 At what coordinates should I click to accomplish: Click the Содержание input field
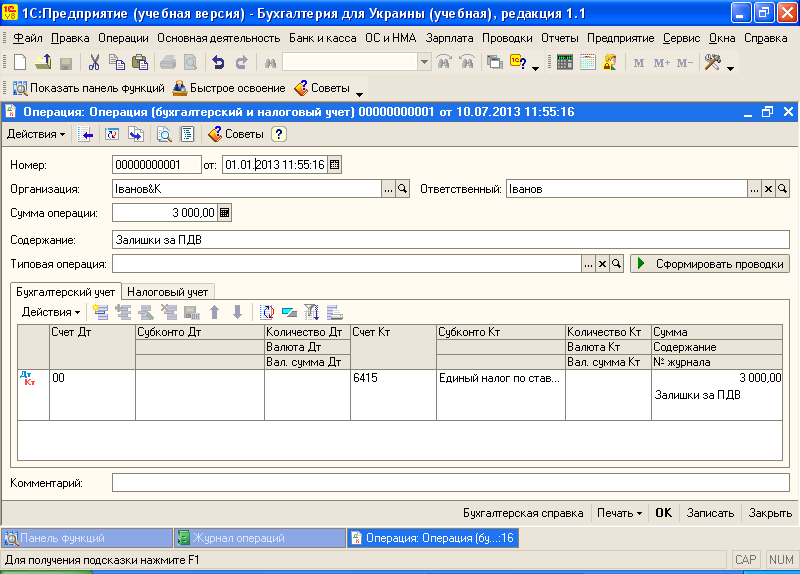[451, 240]
